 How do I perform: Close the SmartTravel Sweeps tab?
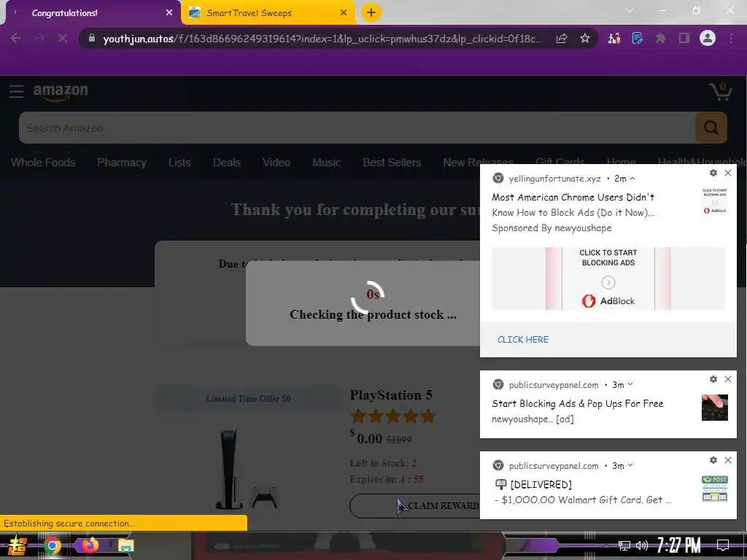coord(344,13)
